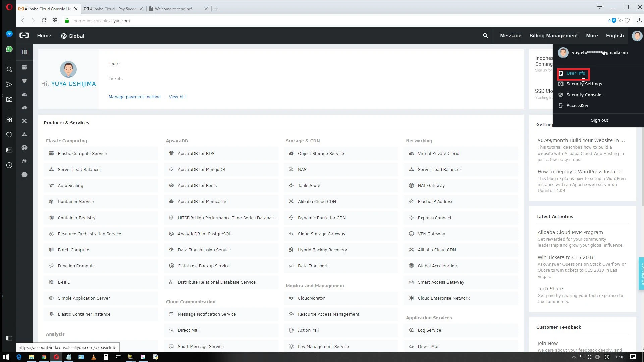
Task: Open Elastic Compute Service product
Action: pos(101,153)
